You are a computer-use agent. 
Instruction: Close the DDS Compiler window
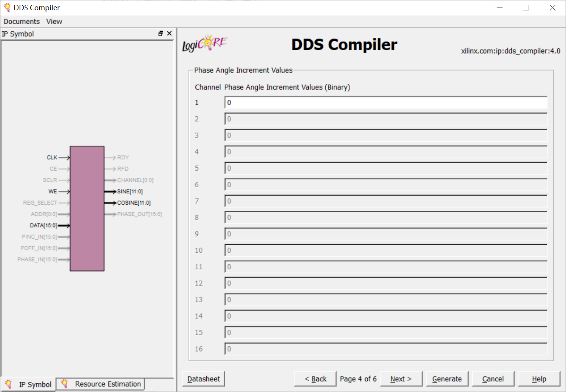tap(552, 8)
